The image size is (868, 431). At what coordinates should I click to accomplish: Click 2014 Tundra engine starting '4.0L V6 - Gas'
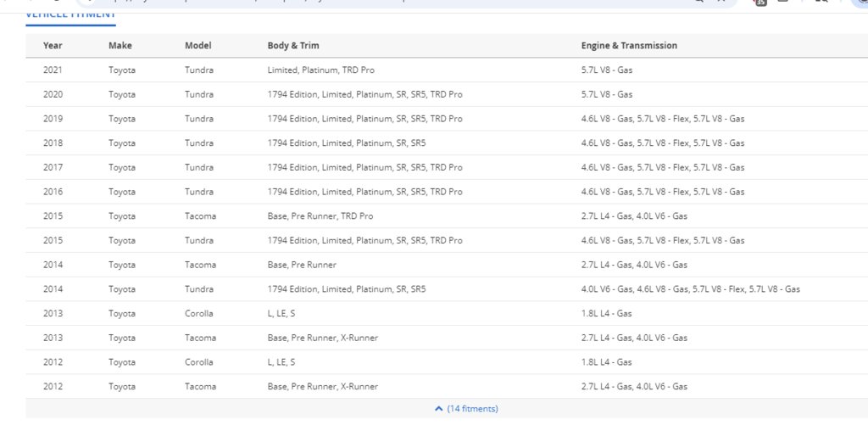(x=690, y=289)
